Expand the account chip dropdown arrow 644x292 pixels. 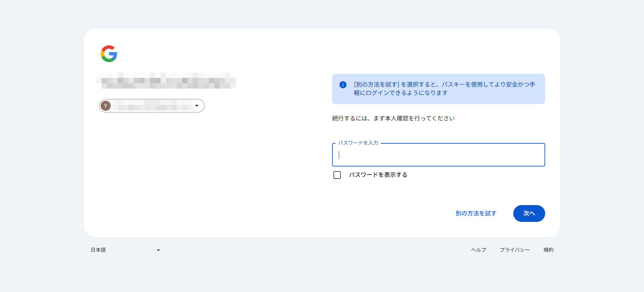tap(197, 106)
